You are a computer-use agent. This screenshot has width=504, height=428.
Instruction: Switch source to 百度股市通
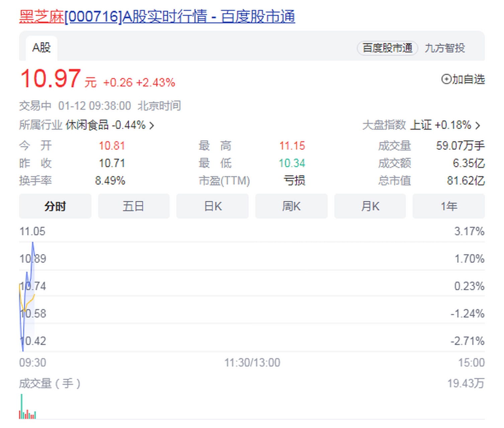click(x=387, y=48)
